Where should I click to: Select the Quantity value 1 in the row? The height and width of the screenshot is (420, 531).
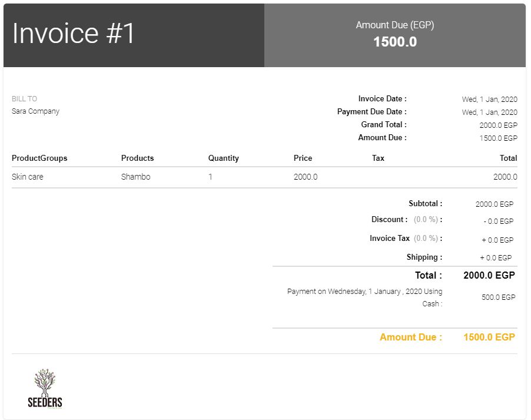coord(210,176)
